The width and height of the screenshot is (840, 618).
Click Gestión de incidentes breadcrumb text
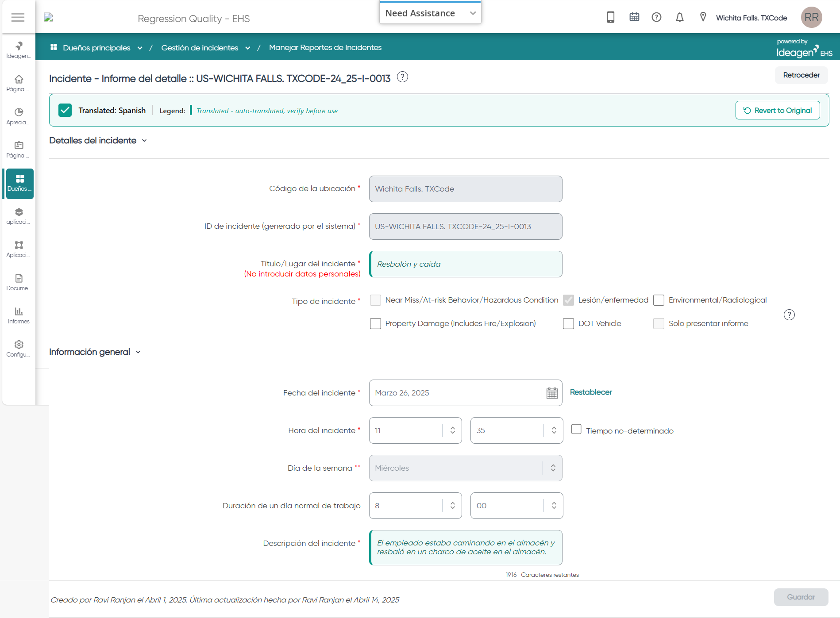coord(200,47)
